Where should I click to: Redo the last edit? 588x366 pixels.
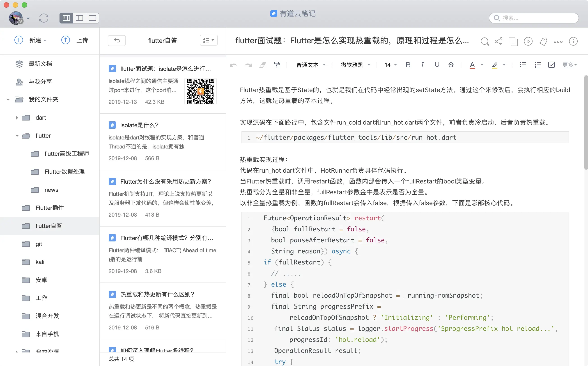pos(248,65)
